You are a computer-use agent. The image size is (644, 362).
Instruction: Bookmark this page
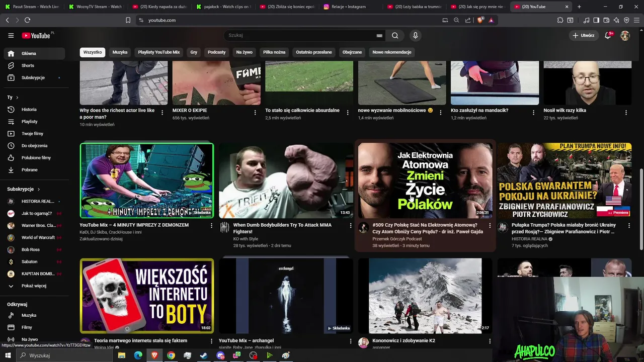[128, 20]
